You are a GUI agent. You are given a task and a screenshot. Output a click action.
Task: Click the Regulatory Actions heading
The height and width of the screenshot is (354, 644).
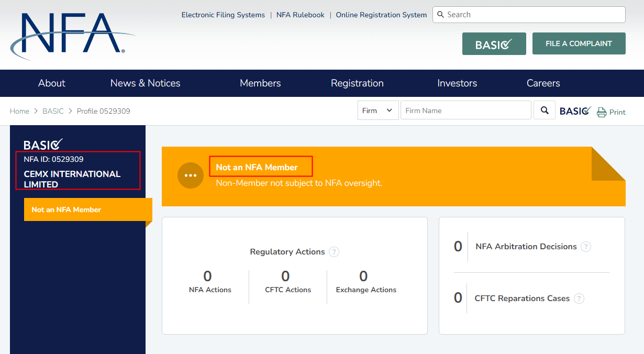tap(287, 252)
